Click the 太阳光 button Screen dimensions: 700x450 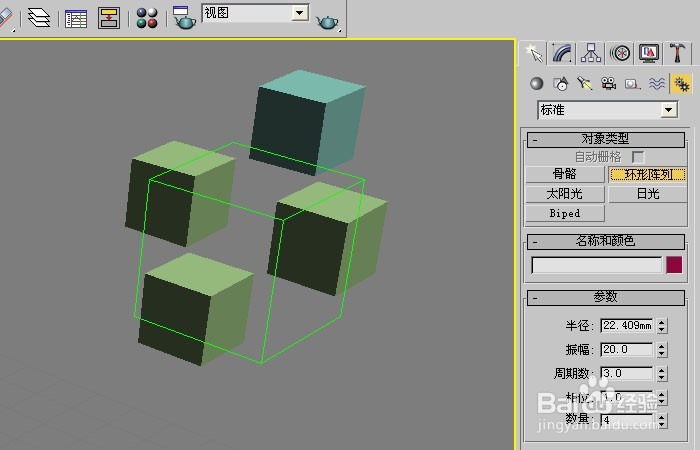(565, 194)
